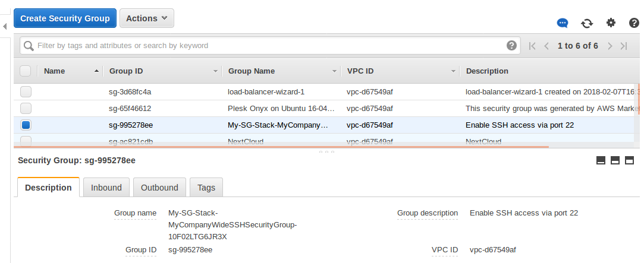Screen dimensions: 644x263
Task: Click the search filter help icon
Action: tap(511, 46)
